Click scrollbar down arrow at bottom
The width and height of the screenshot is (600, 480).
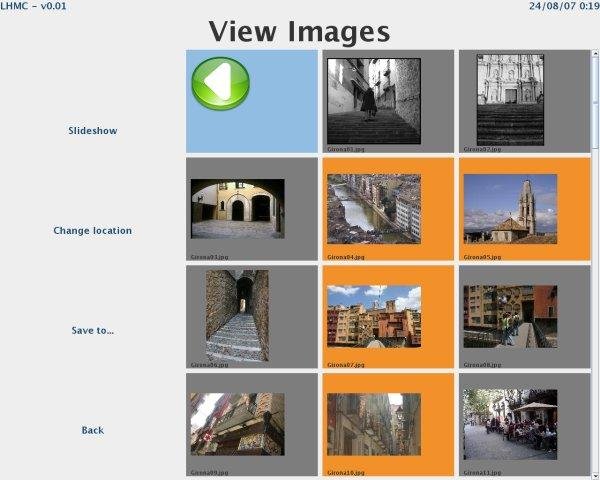pos(595,475)
